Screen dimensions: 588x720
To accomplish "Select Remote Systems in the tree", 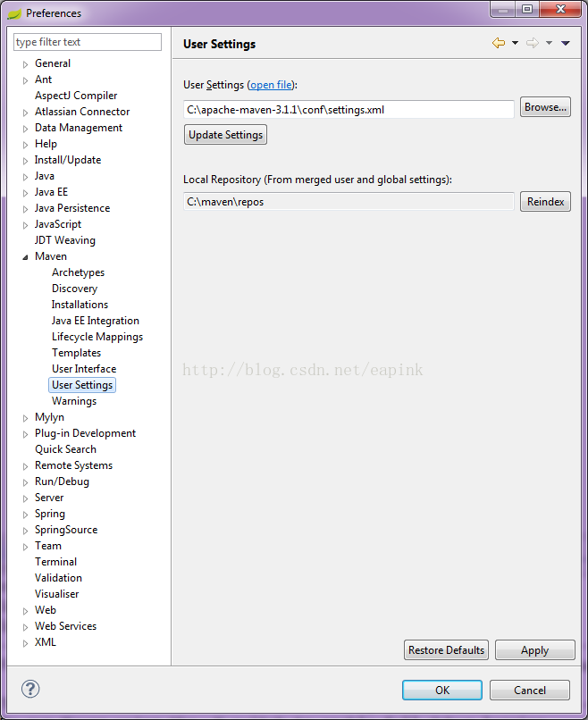I will (73, 465).
